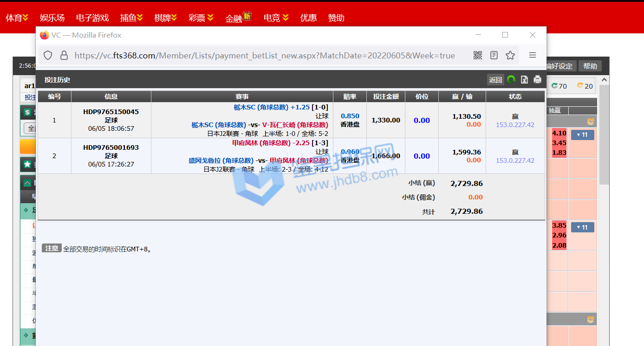644x346 pixels.
Task: Bookmark this page with the star icon
Action: coord(510,56)
